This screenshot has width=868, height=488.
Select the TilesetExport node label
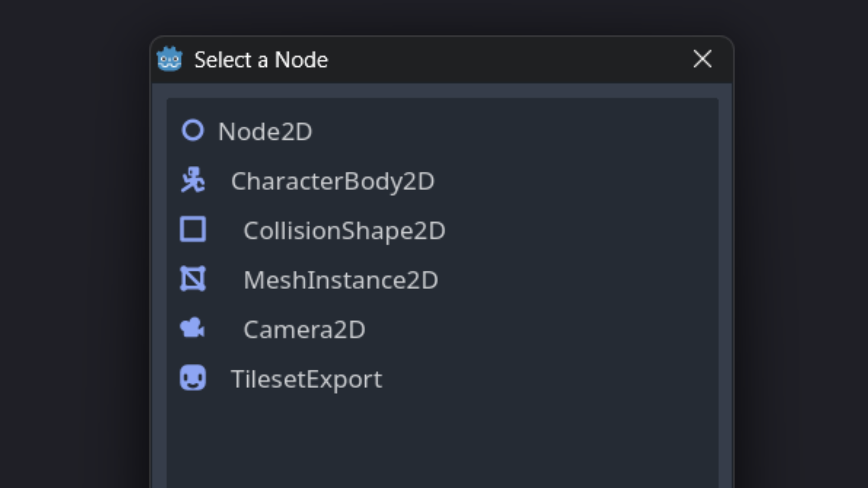[x=306, y=379]
